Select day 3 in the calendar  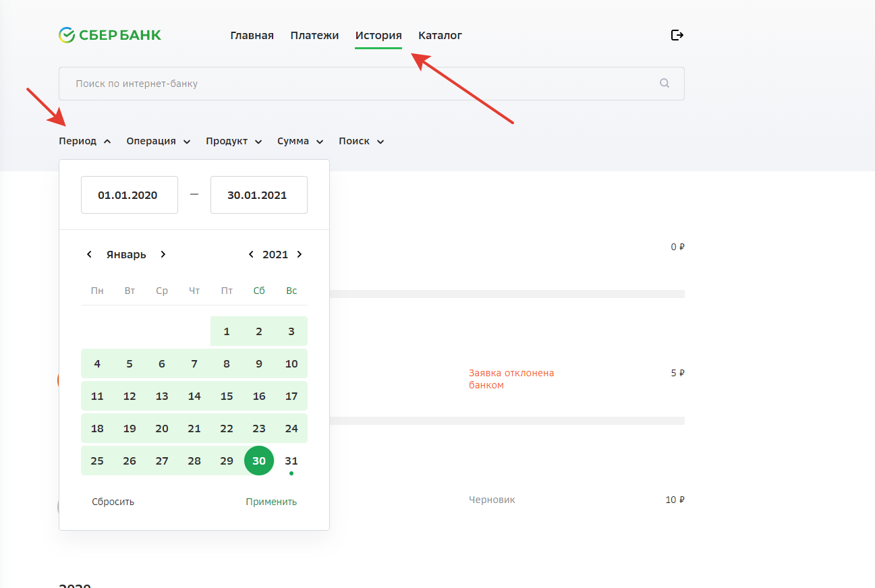point(291,331)
